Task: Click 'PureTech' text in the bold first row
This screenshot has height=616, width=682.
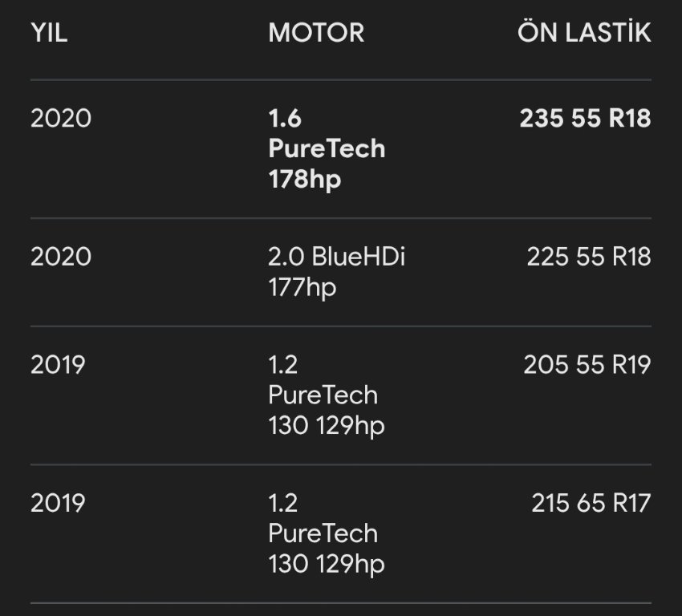Action: point(327,148)
